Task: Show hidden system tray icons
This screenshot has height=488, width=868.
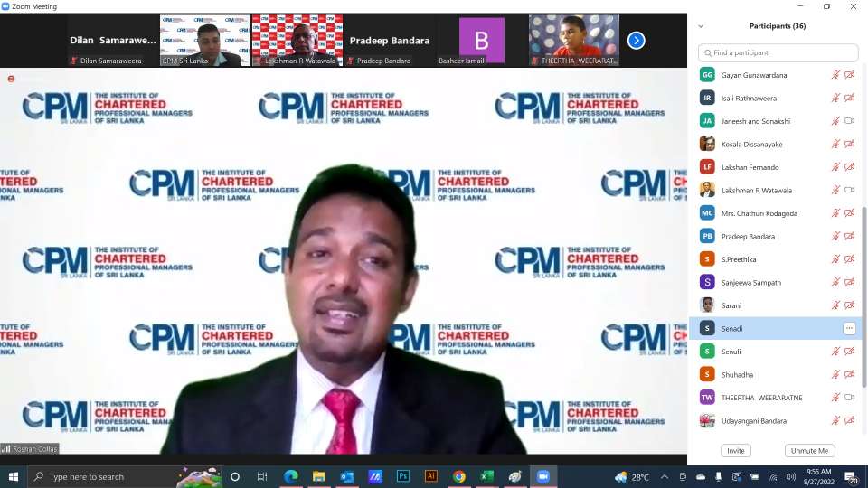Action: pos(665,476)
